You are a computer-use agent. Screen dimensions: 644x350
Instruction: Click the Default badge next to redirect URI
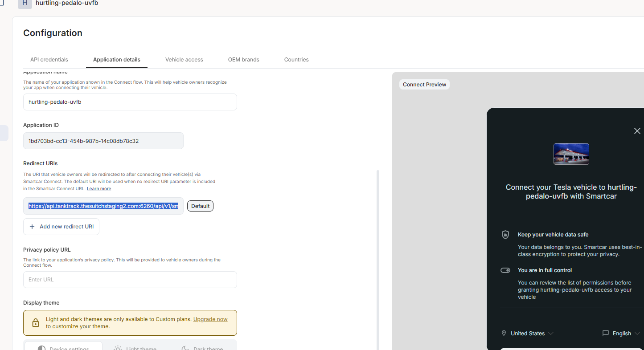click(200, 206)
